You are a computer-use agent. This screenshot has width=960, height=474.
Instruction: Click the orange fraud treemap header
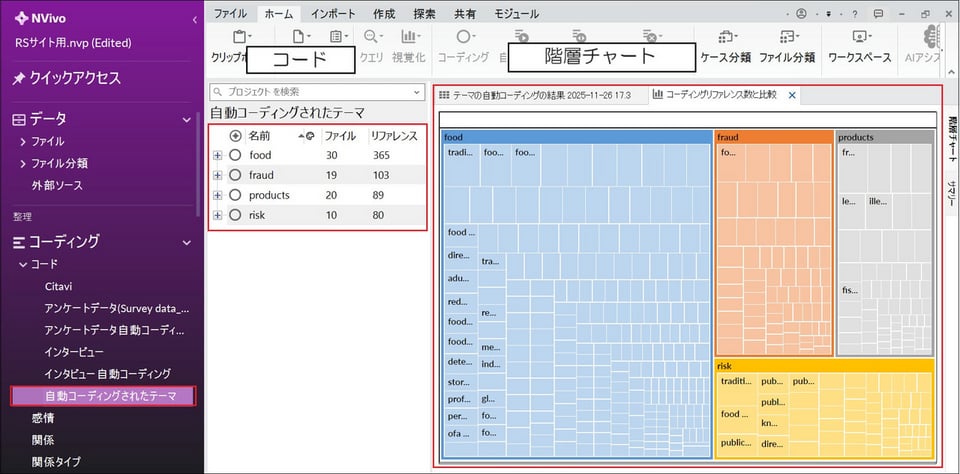[774, 137]
